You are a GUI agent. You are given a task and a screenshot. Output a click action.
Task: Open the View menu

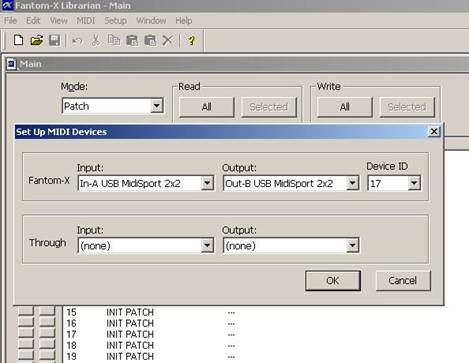tap(59, 21)
